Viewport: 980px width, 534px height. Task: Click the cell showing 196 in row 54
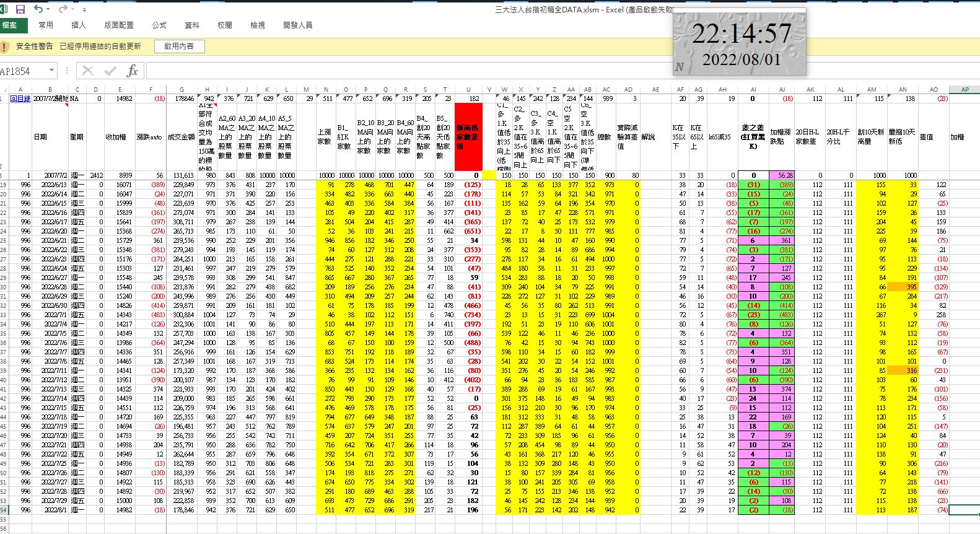point(468,510)
